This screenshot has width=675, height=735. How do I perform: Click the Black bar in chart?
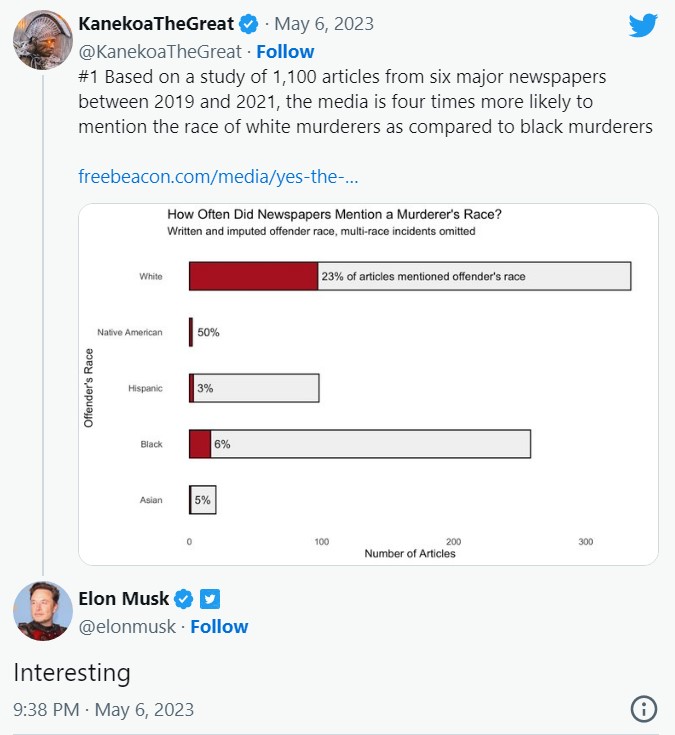(360, 444)
